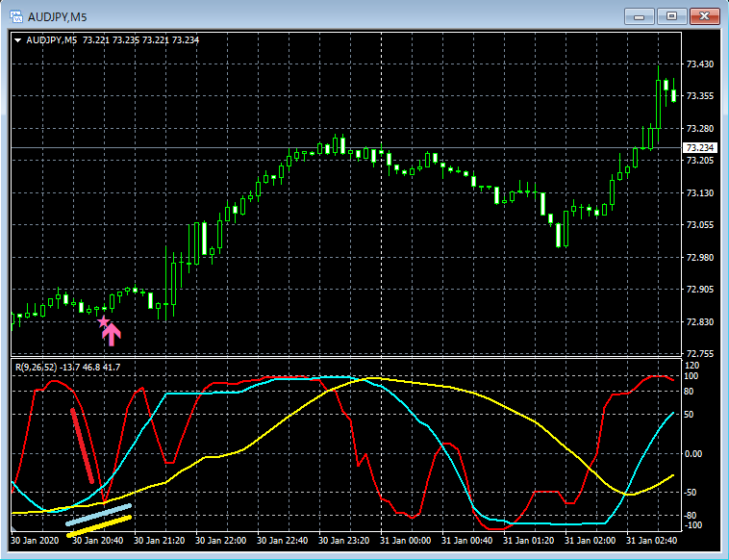This screenshot has width=729, height=560.
Task: Click the OHLC values beside the symbol name
Action: coord(140,40)
